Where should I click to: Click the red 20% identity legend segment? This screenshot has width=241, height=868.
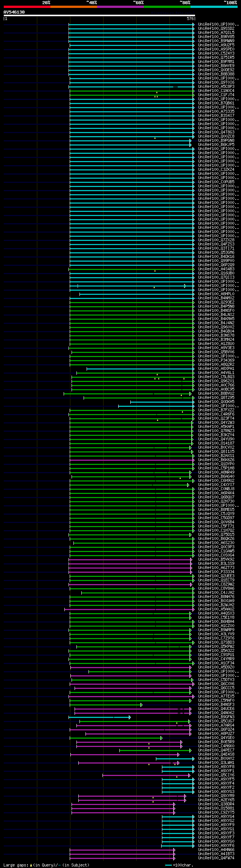[x=27, y=7]
